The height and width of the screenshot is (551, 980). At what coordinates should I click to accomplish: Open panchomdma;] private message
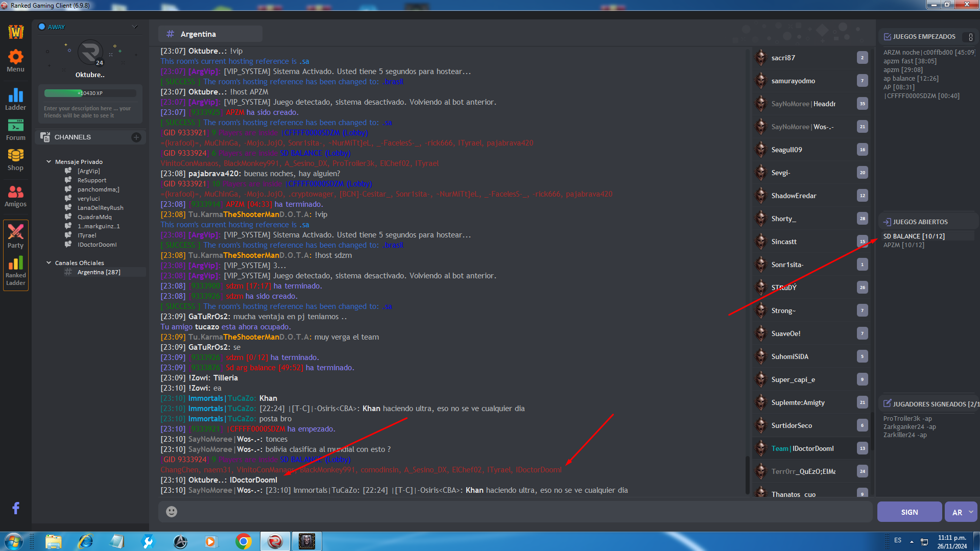[x=98, y=189]
